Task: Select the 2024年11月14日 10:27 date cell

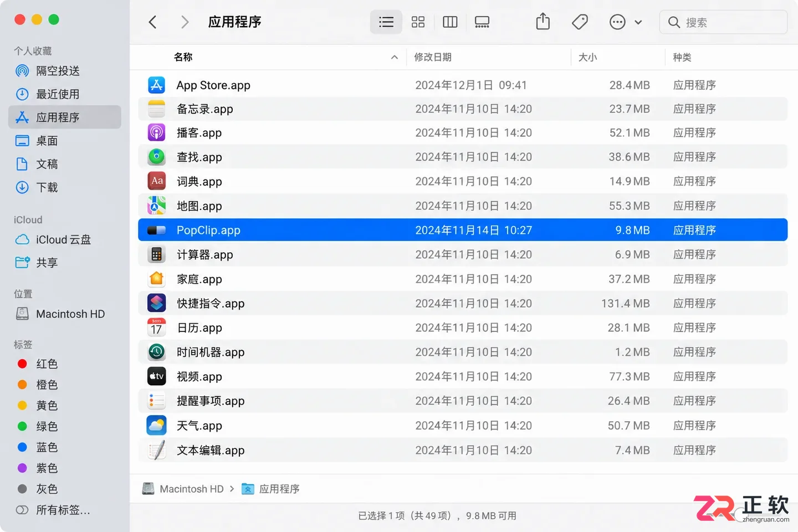Action: [x=474, y=230]
